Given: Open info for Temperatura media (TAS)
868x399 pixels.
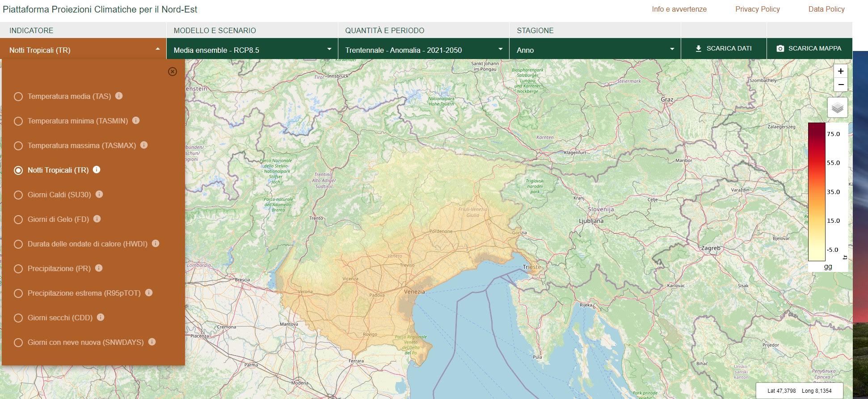Looking at the screenshot, I should 119,96.
